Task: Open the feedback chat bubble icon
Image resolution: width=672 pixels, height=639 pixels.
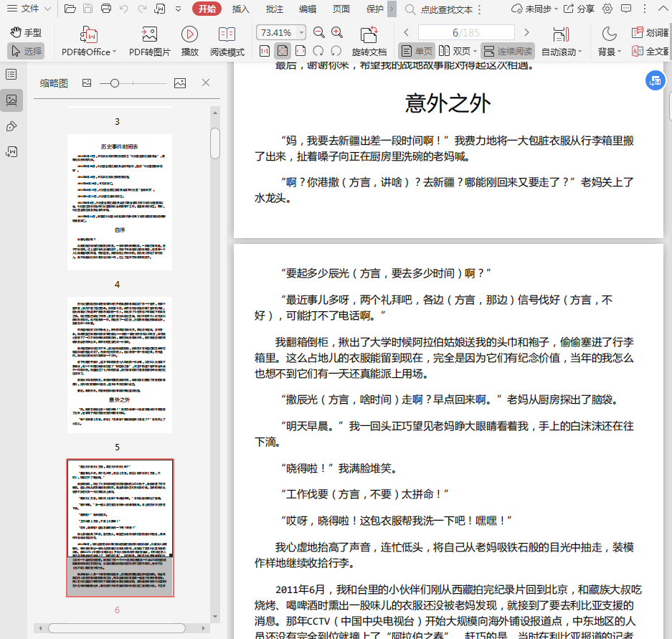Action: tap(626, 9)
